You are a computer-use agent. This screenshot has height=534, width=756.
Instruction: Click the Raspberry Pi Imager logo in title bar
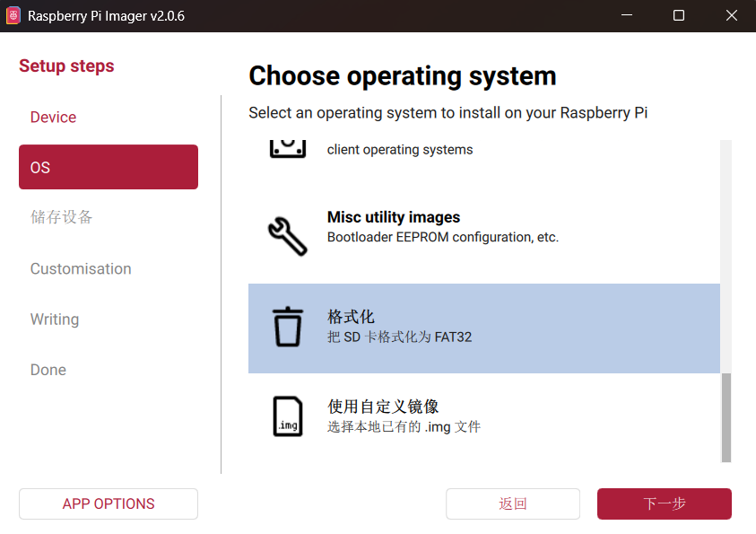[13, 16]
